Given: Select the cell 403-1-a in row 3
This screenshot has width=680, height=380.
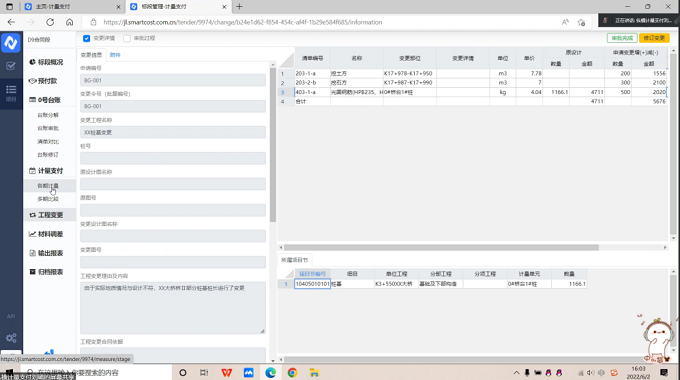Looking at the screenshot, I should [312, 92].
